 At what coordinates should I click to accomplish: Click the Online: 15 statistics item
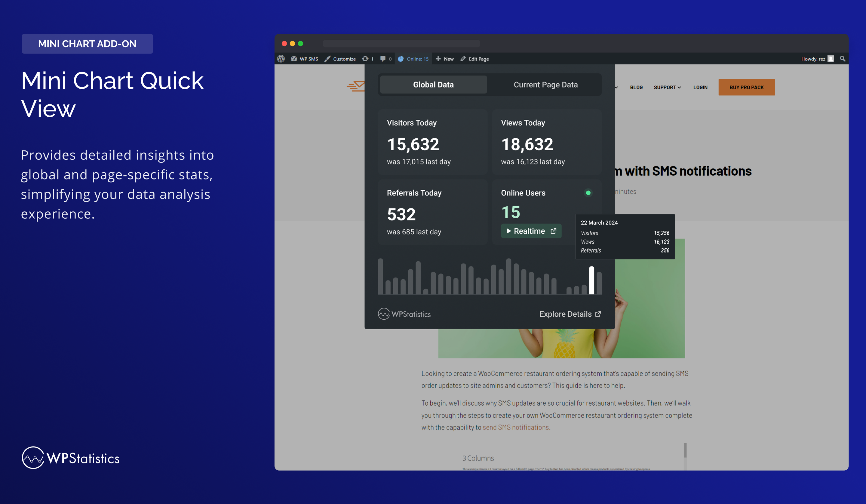pyautogui.click(x=413, y=59)
